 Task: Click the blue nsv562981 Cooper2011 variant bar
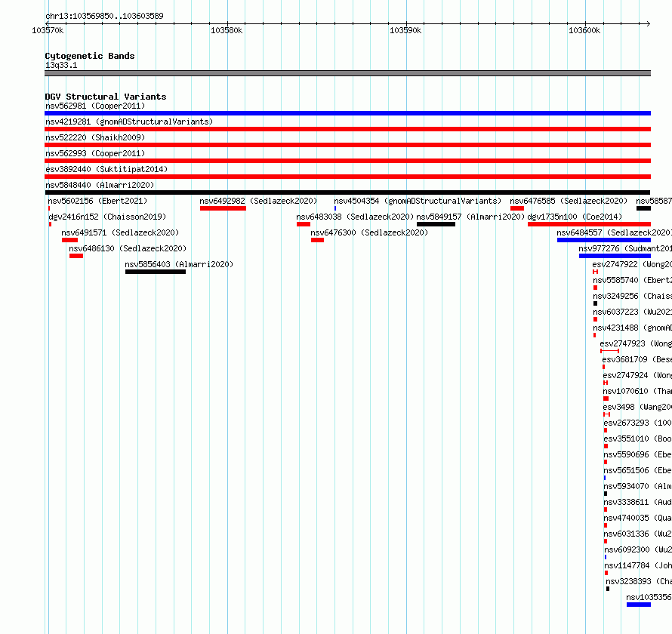(347, 113)
